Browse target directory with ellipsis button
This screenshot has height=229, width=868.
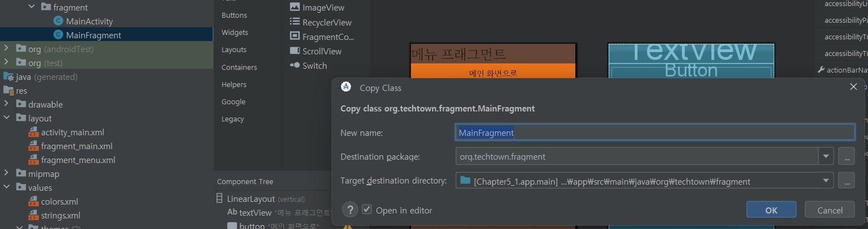coord(846,181)
